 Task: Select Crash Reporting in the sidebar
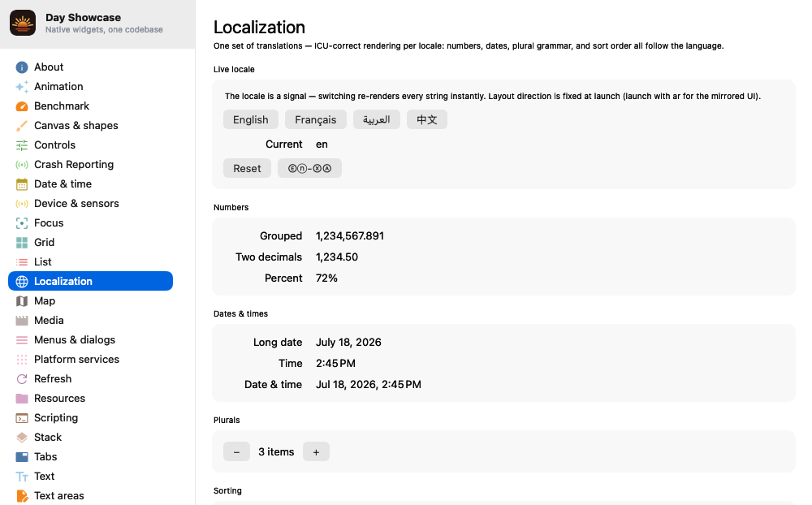tap(91, 165)
